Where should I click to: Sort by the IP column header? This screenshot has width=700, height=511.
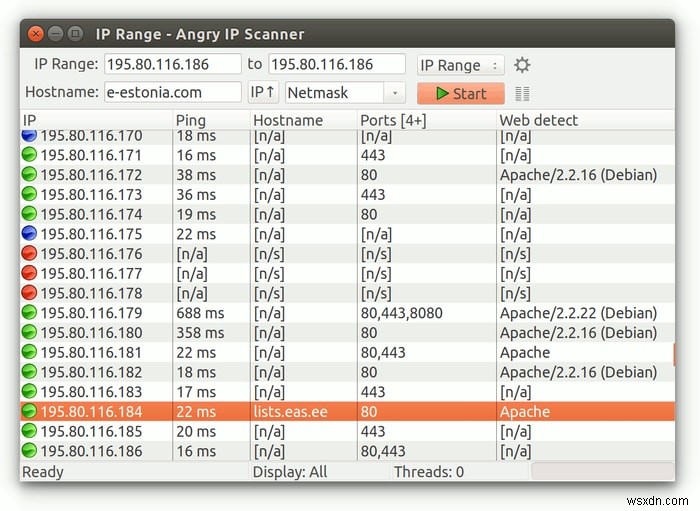96,120
